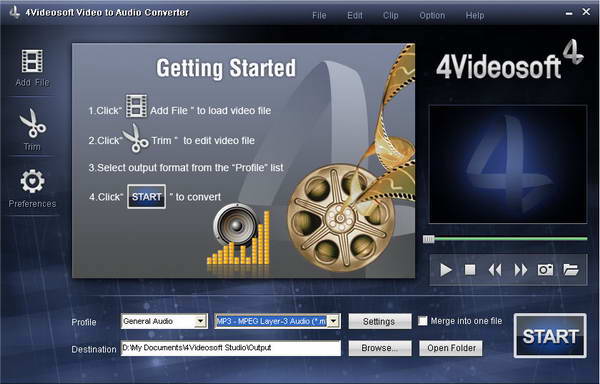The image size is (600, 384).
Task: Fast forward the preview video
Action: [520, 270]
